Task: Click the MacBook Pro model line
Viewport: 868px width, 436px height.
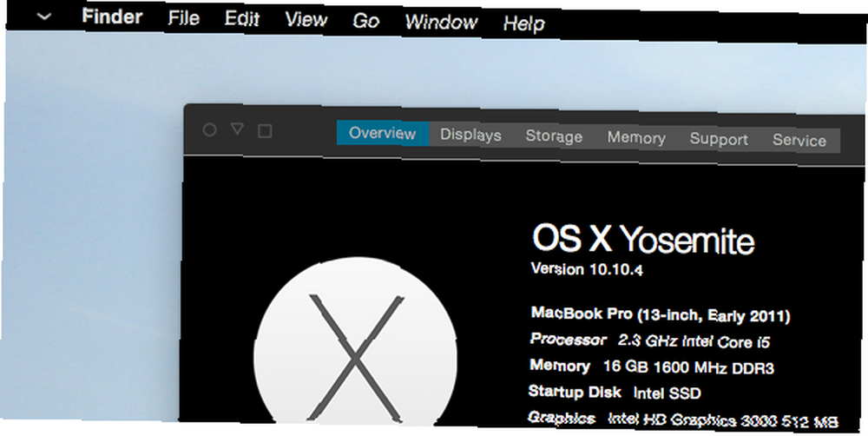Action: click(x=661, y=314)
